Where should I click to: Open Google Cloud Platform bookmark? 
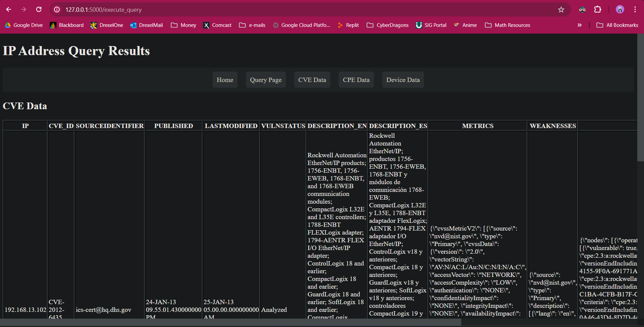pos(301,25)
